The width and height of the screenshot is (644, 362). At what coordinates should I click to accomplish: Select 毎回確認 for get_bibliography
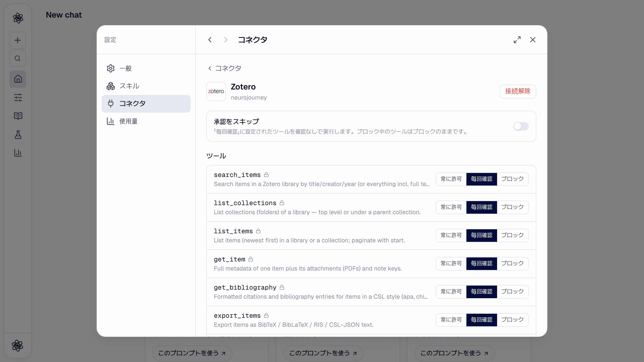click(x=482, y=292)
